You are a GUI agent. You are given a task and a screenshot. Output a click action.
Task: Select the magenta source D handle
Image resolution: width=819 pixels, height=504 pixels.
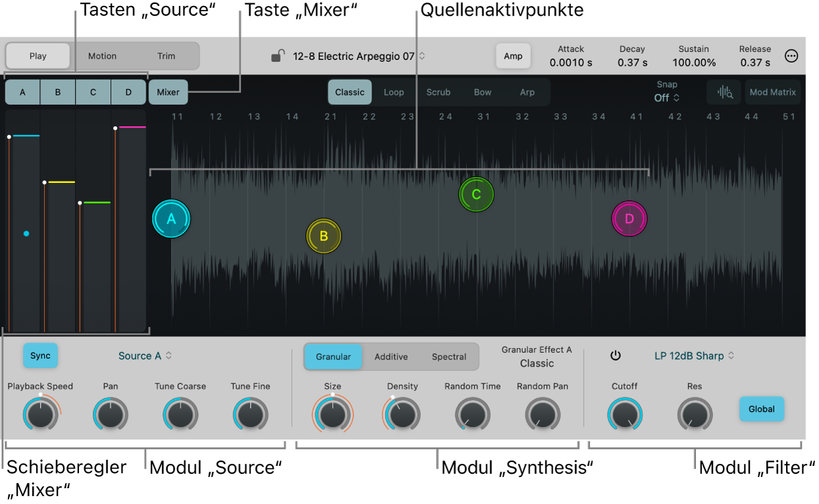point(630,219)
